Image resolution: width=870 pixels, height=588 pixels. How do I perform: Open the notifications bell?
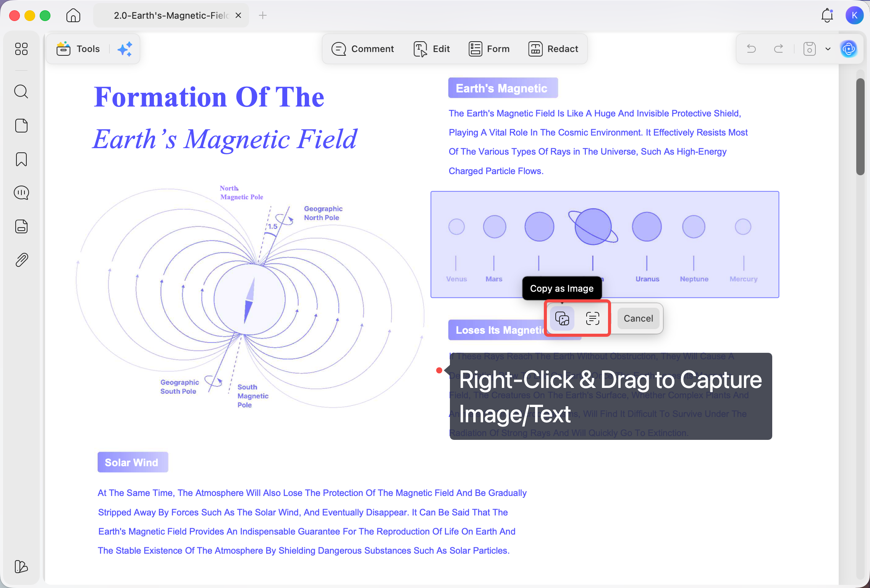(x=827, y=15)
